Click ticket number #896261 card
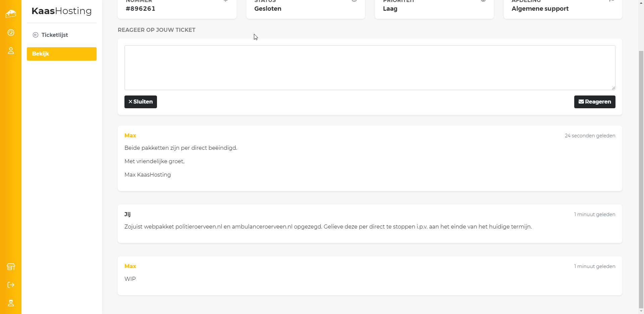 click(x=177, y=9)
